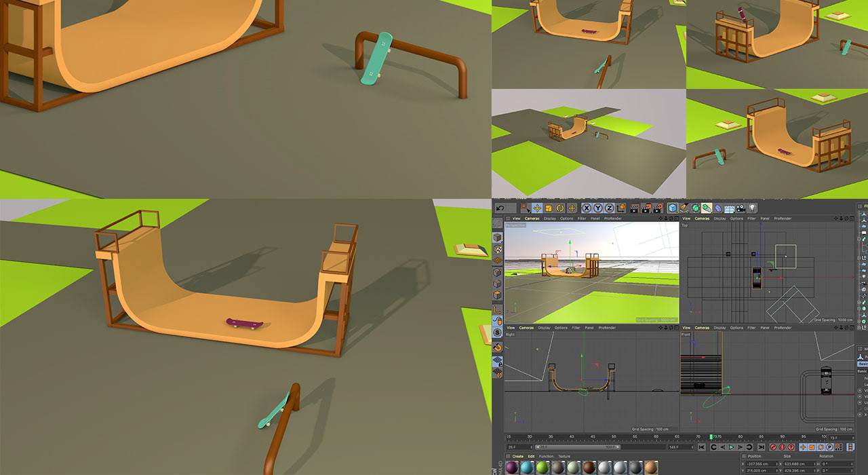Toggle X axis lock
Viewport: 868px width, 475px height.
tap(587, 208)
